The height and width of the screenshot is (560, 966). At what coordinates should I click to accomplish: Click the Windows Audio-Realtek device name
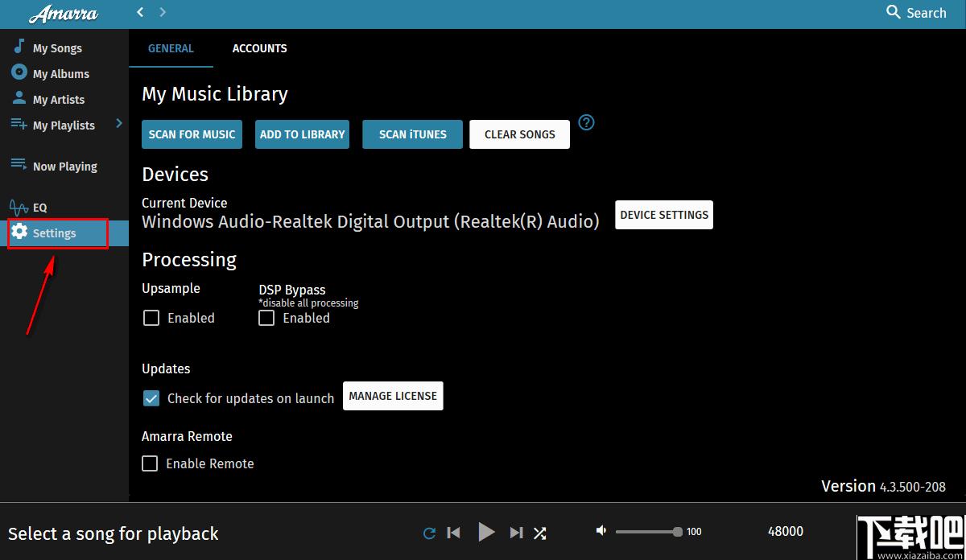click(370, 222)
